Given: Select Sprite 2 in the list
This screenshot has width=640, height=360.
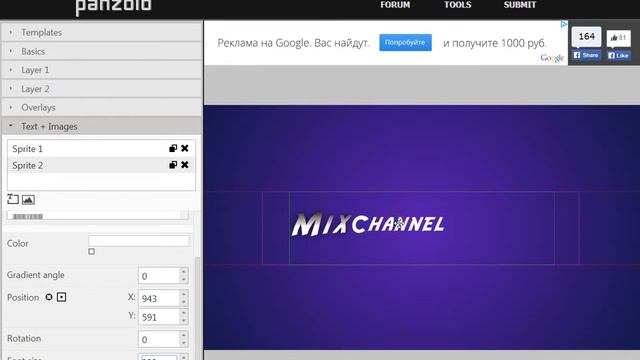Looking at the screenshot, I should pyautogui.click(x=101, y=165).
